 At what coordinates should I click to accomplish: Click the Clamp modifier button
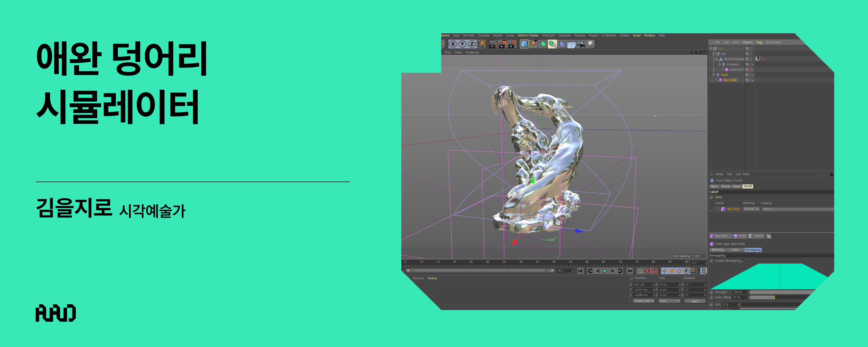tap(756, 236)
